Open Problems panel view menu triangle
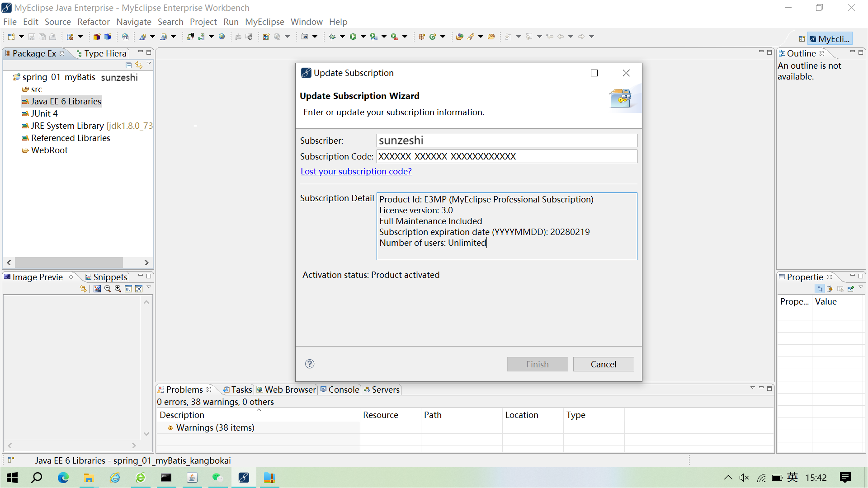Image resolution: width=868 pixels, height=488 pixels. pyautogui.click(x=753, y=388)
